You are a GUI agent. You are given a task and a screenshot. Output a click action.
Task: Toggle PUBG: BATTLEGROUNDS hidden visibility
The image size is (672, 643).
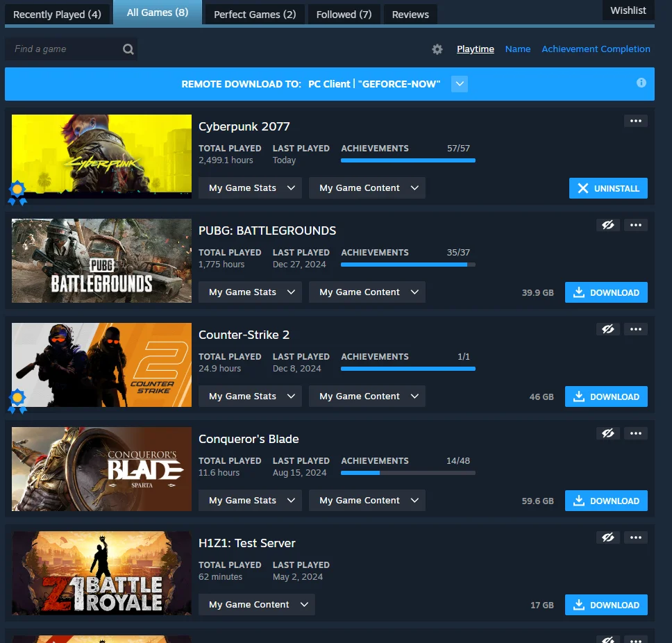coord(607,225)
